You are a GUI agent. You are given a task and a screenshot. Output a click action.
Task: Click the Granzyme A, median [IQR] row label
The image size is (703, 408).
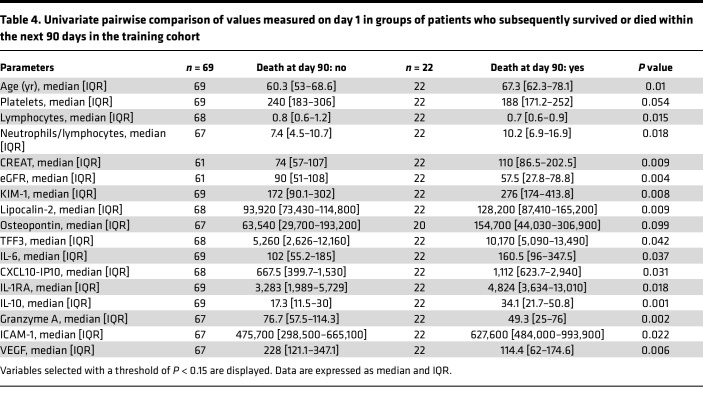coord(64,319)
